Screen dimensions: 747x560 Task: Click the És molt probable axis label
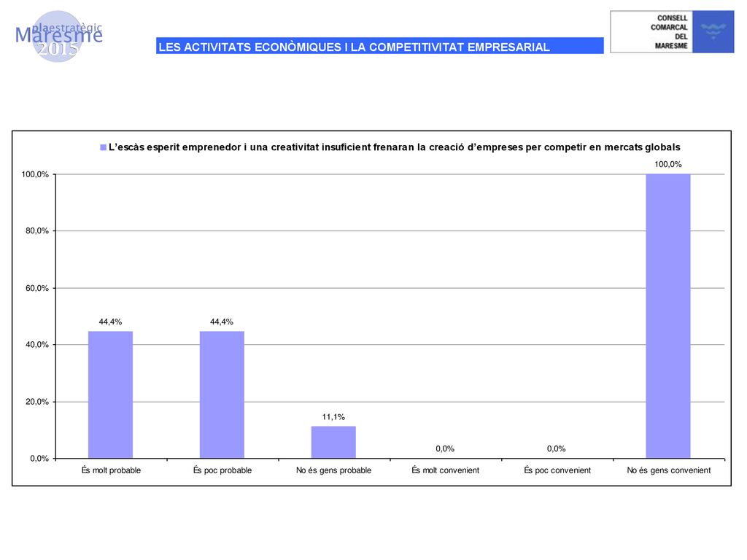point(111,470)
